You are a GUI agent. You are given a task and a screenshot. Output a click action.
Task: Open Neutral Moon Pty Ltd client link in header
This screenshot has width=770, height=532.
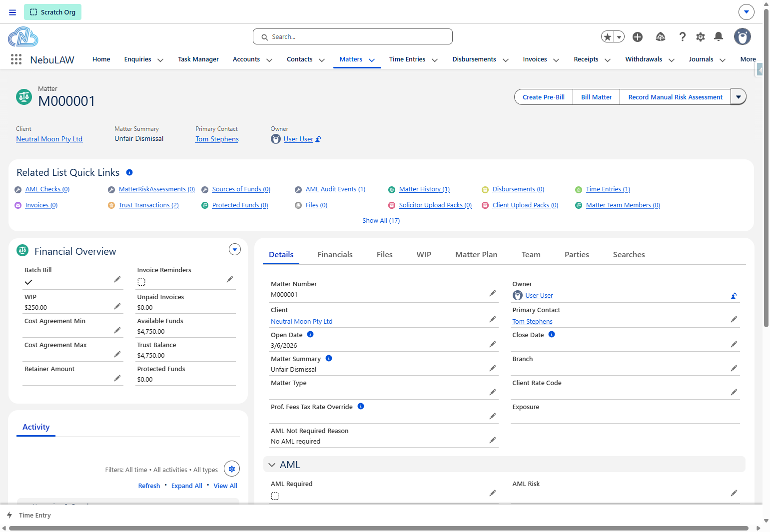tap(49, 139)
